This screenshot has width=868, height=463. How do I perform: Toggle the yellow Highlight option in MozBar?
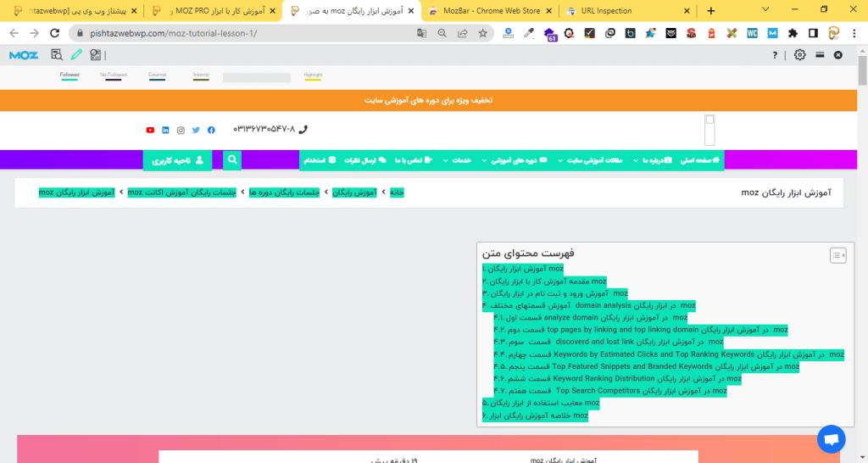pos(313,75)
